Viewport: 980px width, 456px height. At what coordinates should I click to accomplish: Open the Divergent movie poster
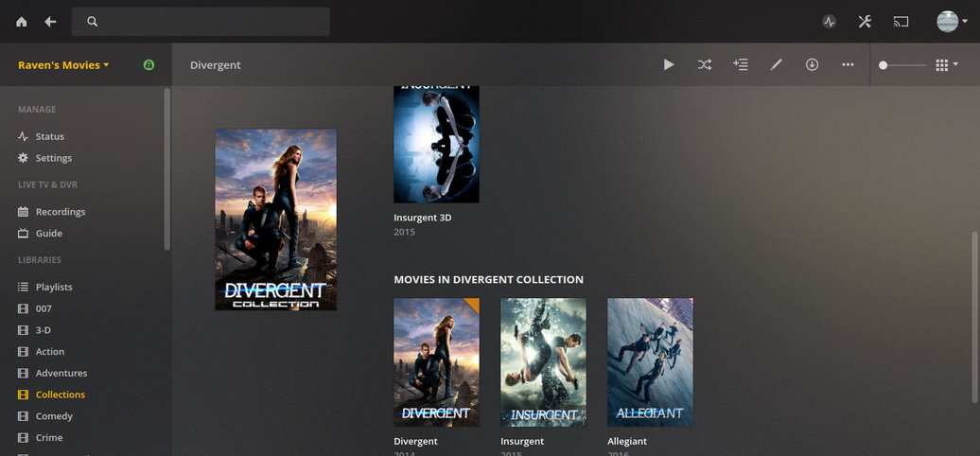click(x=436, y=362)
